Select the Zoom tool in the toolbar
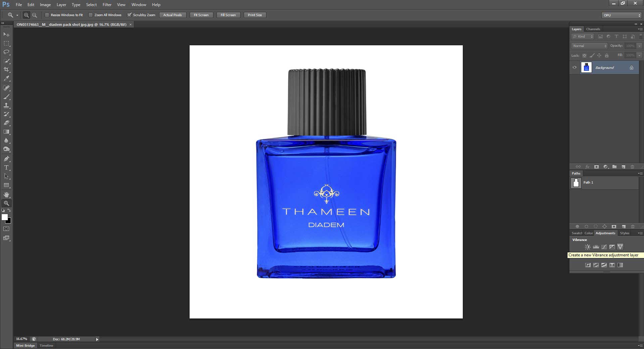644x349 pixels. click(x=6, y=203)
